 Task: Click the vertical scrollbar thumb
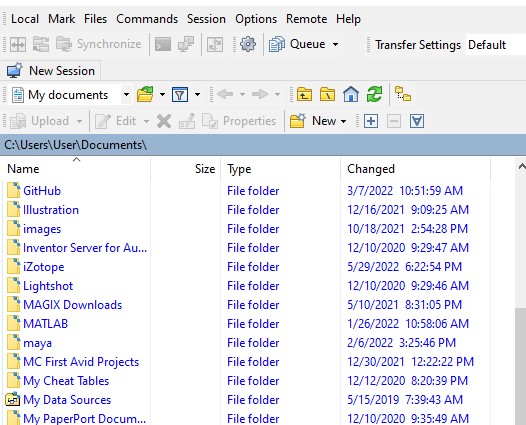pyautogui.click(x=521, y=367)
